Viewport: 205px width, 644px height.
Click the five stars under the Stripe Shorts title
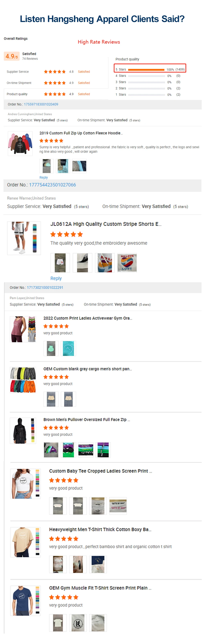pos(66,234)
